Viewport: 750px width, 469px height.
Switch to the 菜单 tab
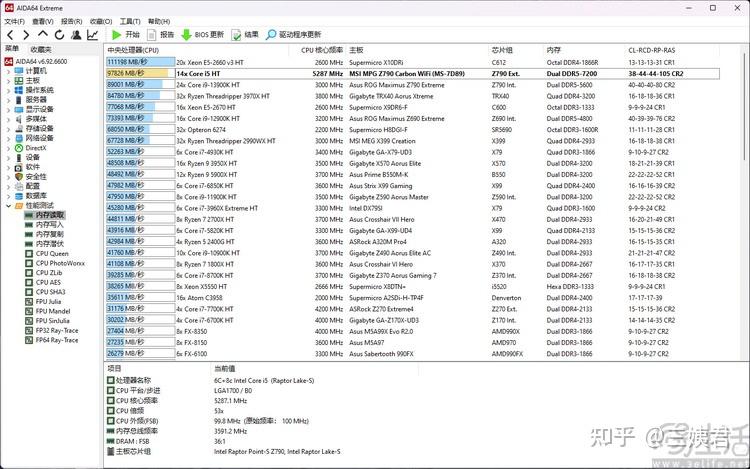point(12,49)
